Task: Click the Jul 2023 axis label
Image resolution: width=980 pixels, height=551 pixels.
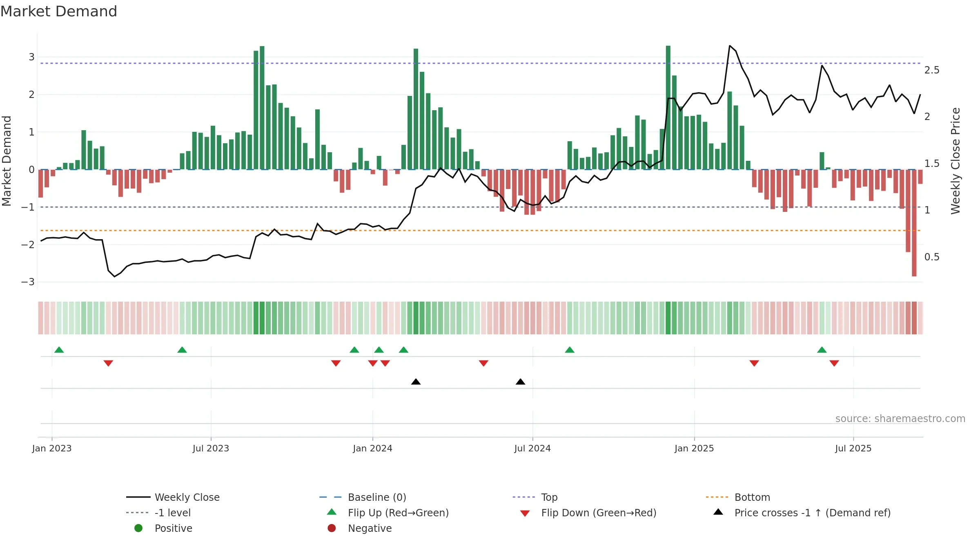Action: tap(211, 448)
